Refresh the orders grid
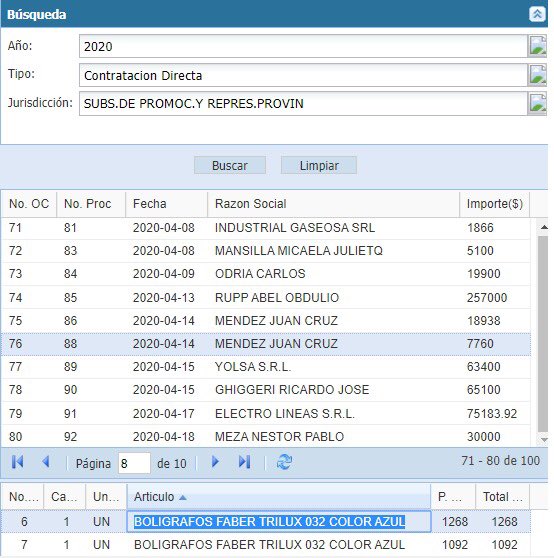The height and width of the screenshot is (558, 554). point(284,462)
